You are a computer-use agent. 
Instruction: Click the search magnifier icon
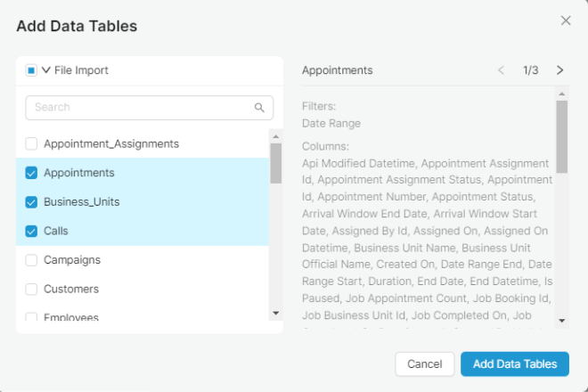[259, 108]
